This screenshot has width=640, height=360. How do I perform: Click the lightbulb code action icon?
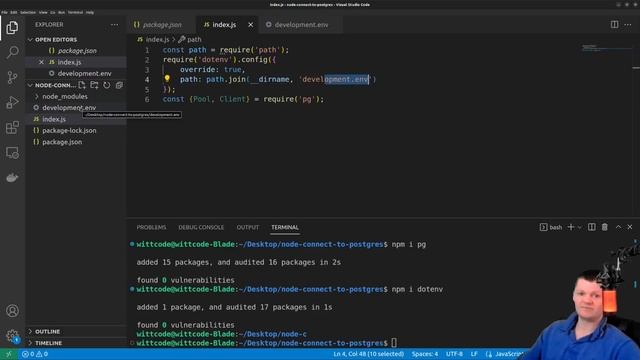pyautogui.click(x=167, y=78)
